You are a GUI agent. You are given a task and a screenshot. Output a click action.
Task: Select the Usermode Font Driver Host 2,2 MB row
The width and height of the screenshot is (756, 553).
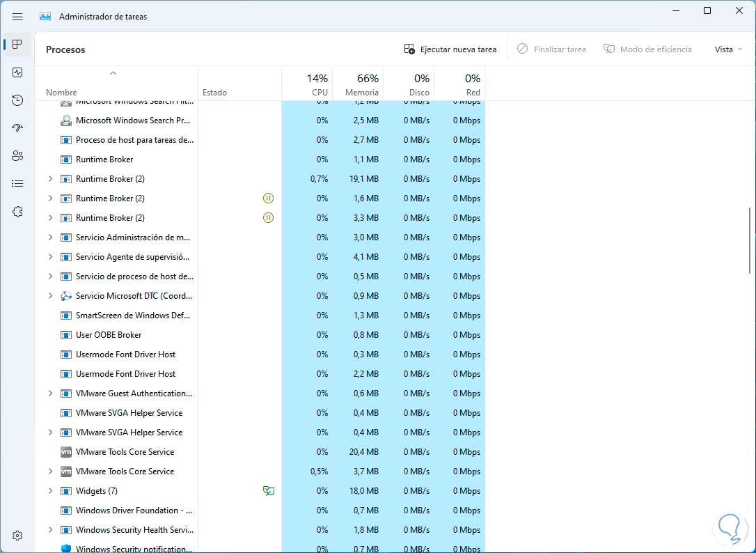coord(260,374)
